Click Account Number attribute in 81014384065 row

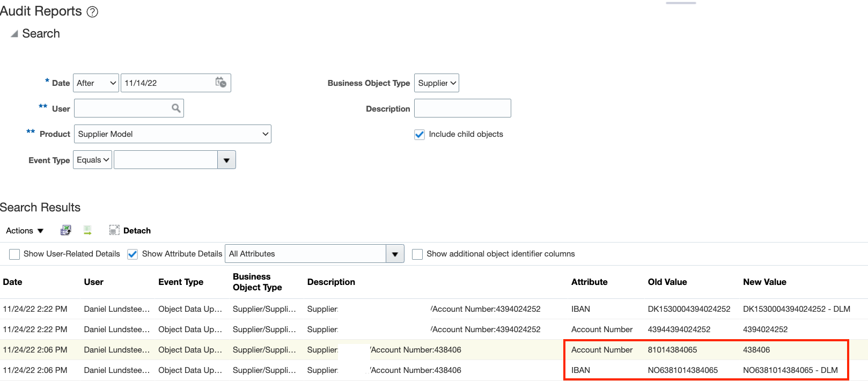(602, 350)
